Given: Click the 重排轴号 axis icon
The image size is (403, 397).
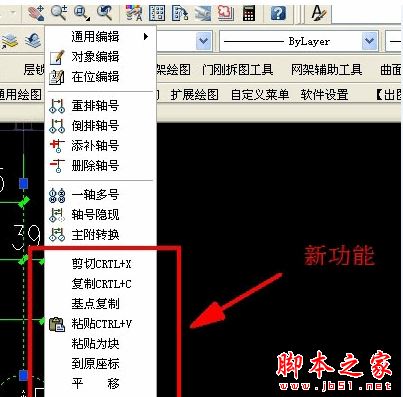Looking at the screenshot, I should [x=57, y=106].
